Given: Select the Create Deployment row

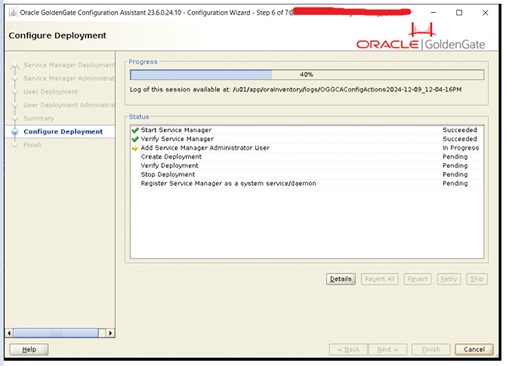Looking at the screenshot, I should 307,157.
